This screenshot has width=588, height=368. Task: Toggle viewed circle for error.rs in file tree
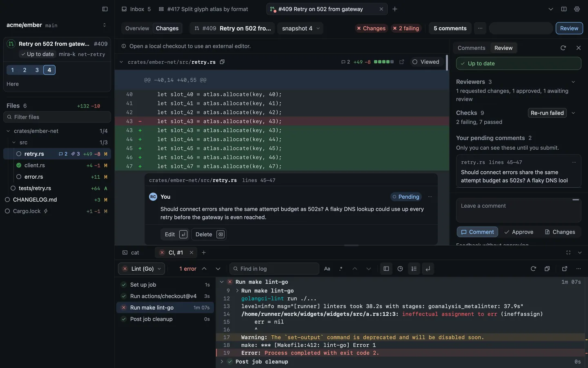tap(19, 177)
